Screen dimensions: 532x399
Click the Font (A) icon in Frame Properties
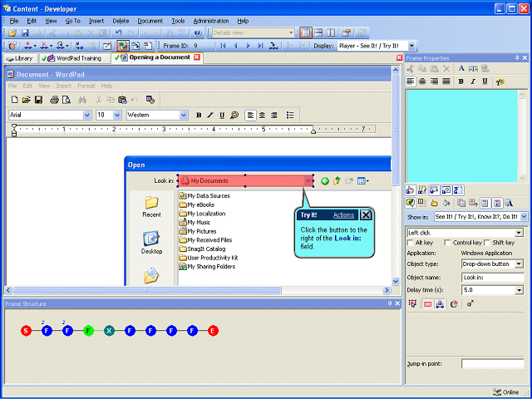(x=461, y=68)
